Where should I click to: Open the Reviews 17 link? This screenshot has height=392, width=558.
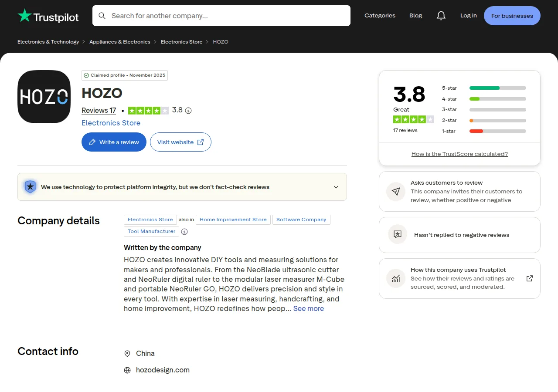pos(99,111)
